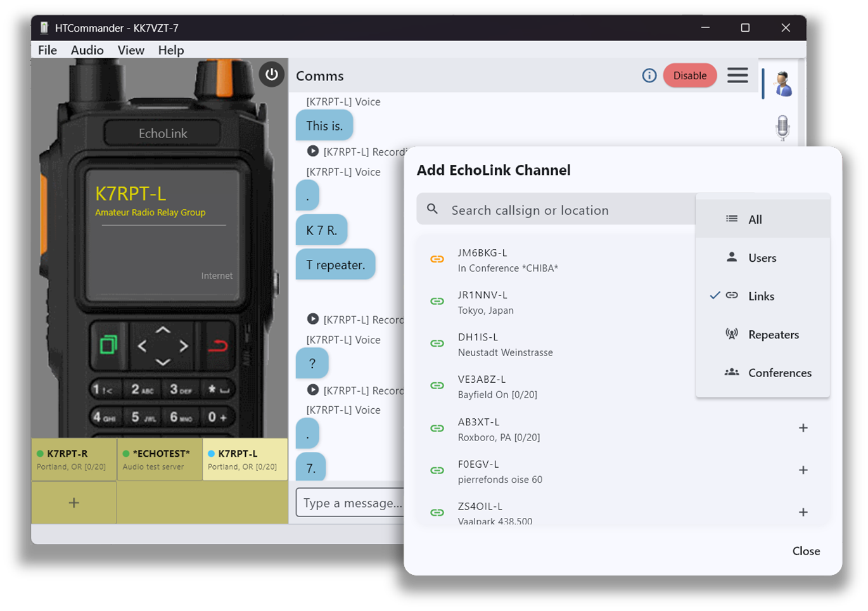The height and width of the screenshot is (611, 868).
Task: Close the Add EchoLink Channel dialog
Action: tap(806, 551)
